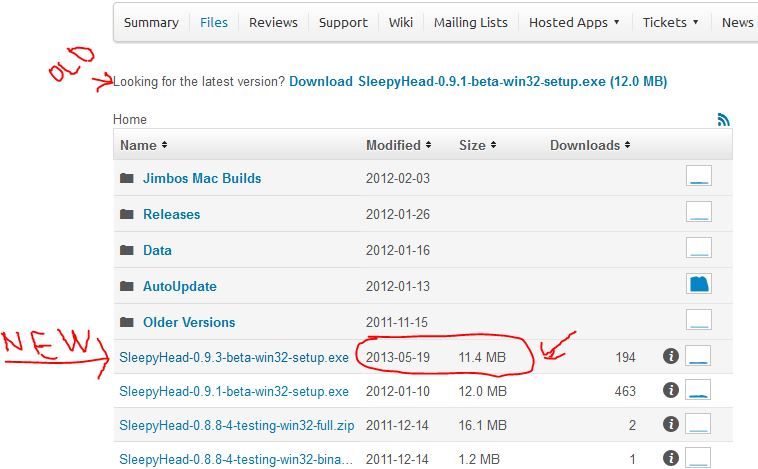Viewport: 758px width, 469px height.
Task: Select the 194 downloads count
Action: (x=626, y=357)
